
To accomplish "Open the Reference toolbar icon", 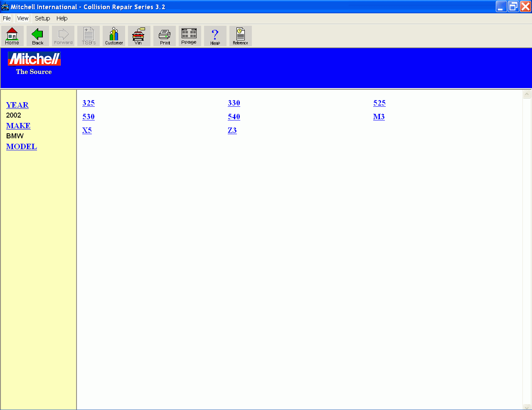I will [x=240, y=36].
